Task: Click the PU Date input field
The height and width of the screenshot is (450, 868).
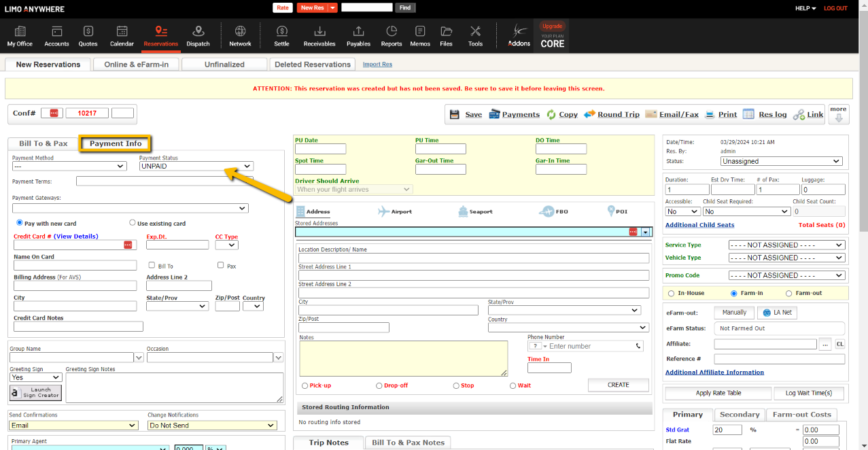Action: pyautogui.click(x=320, y=149)
